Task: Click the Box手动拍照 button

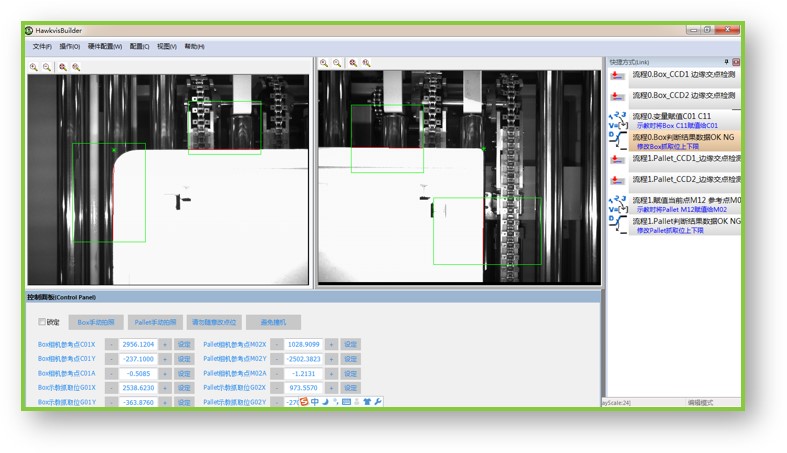Action: 96,322
